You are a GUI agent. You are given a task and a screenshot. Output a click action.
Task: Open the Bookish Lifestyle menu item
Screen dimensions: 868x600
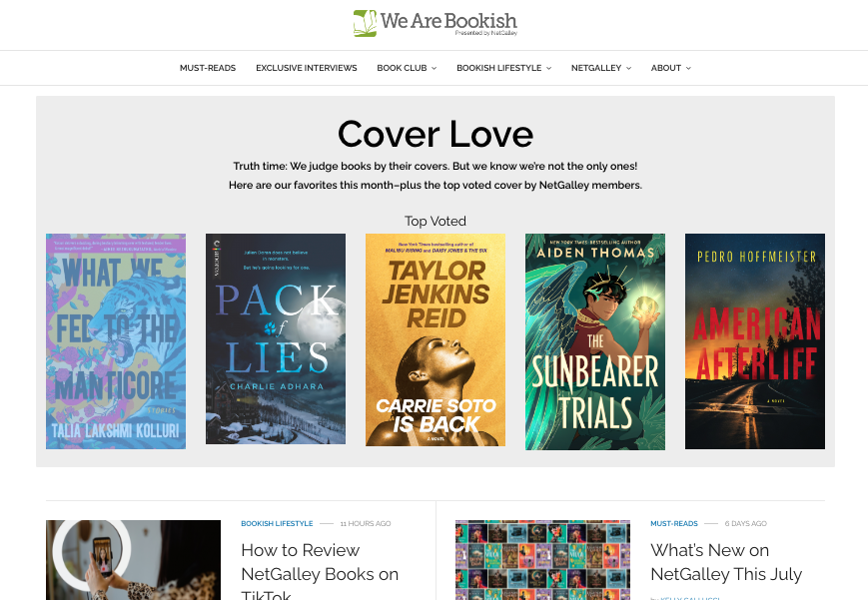(498, 68)
